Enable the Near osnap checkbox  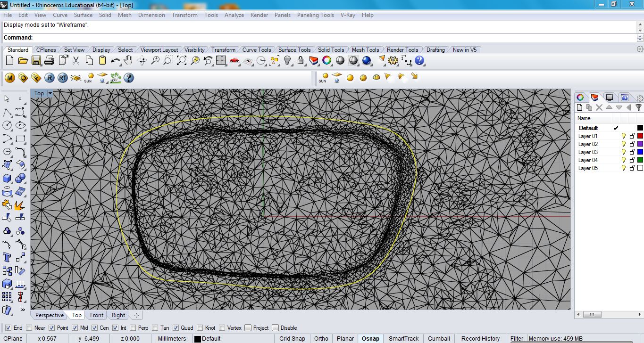(29, 328)
